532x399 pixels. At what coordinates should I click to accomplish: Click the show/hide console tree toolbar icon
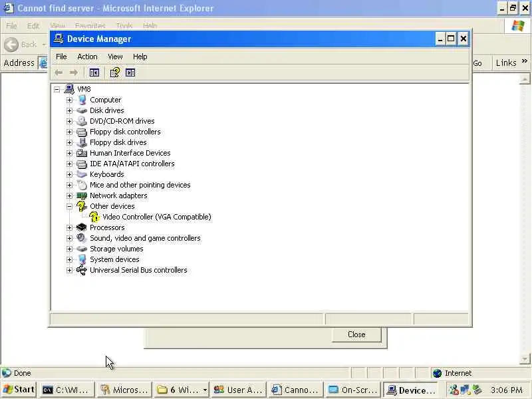click(94, 72)
